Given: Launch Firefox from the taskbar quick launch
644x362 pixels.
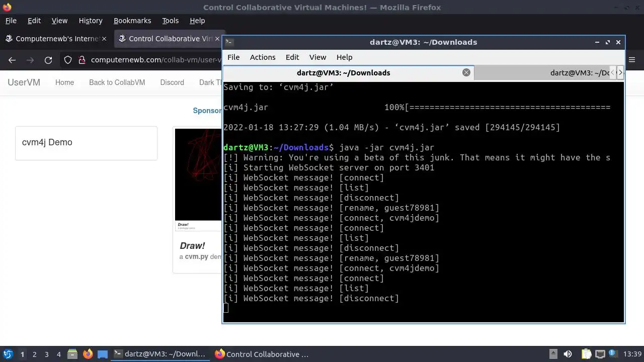Looking at the screenshot, I should (88, 354).
